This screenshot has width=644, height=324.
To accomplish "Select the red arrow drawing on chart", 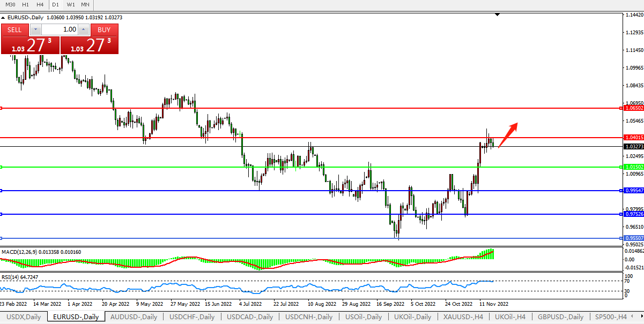I will (x=508, y=134).
